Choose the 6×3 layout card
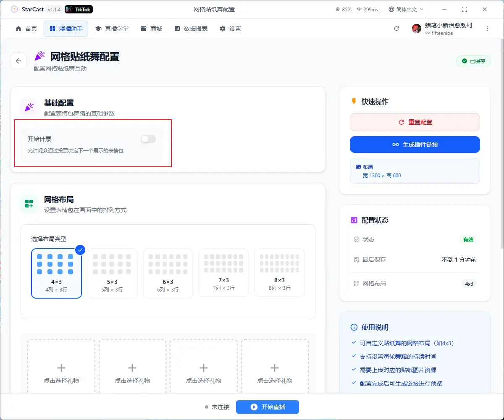The height and width of the screenshot is (420, 504). coord(168,273)
